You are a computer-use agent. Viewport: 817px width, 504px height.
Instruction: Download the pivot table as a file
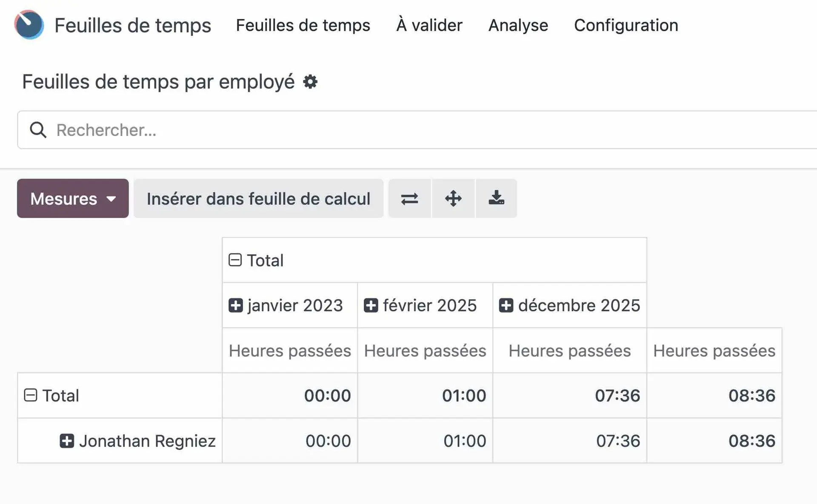coord(496,199)
